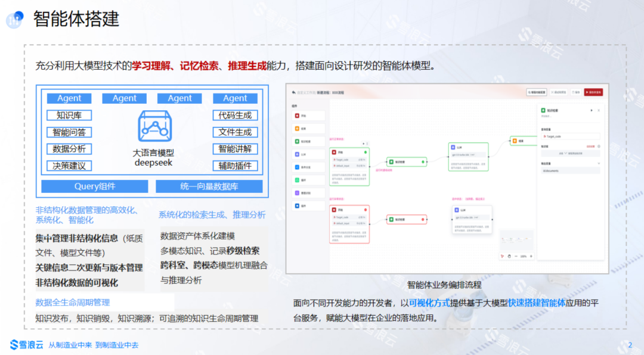Screen dimensions: 644x355
Task: Select the light-green loop component in the palette
Action: [308, 180]
